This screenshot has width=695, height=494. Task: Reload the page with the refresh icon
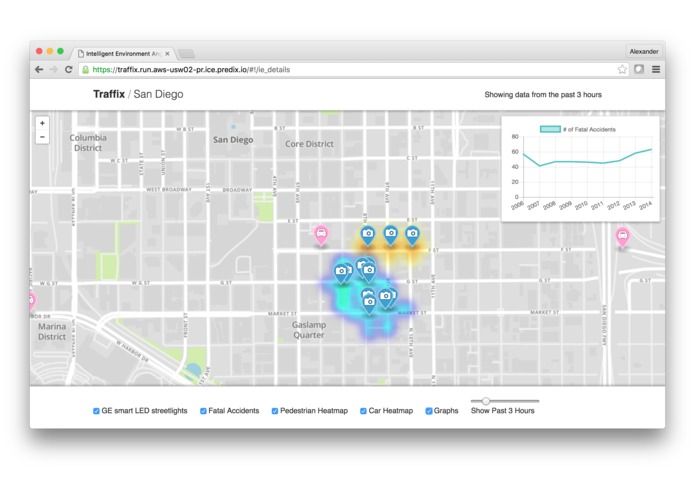68,70
